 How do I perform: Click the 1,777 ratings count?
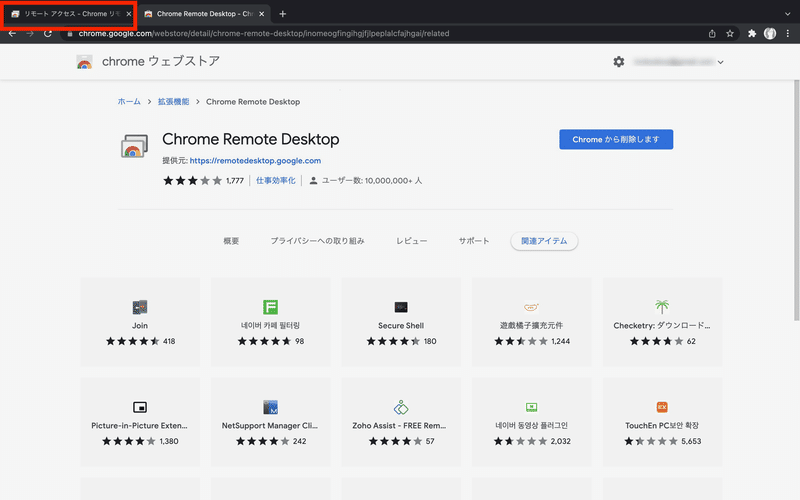(235, 181)
